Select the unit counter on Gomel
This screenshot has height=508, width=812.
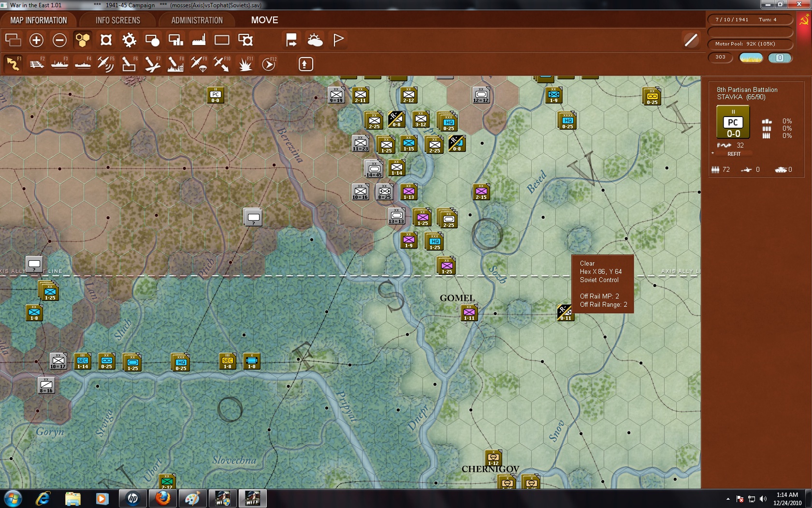point(469,313)
